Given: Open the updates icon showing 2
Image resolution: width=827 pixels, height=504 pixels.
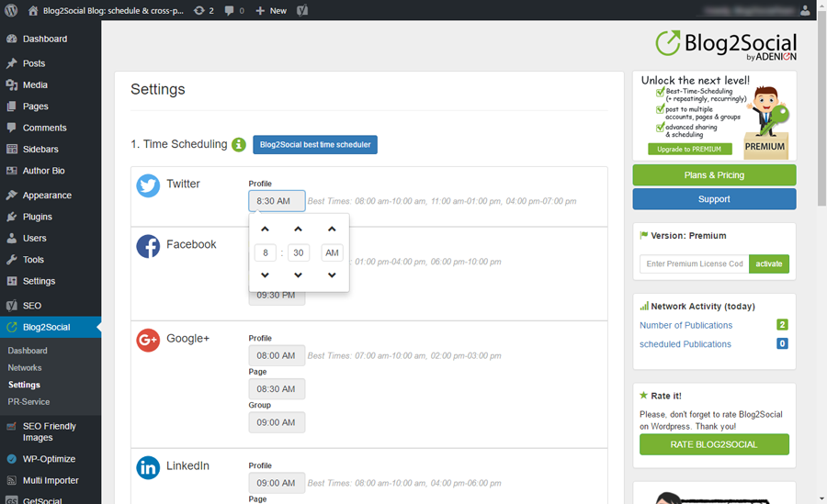Looking at the screenshot, I should point(204,10).
